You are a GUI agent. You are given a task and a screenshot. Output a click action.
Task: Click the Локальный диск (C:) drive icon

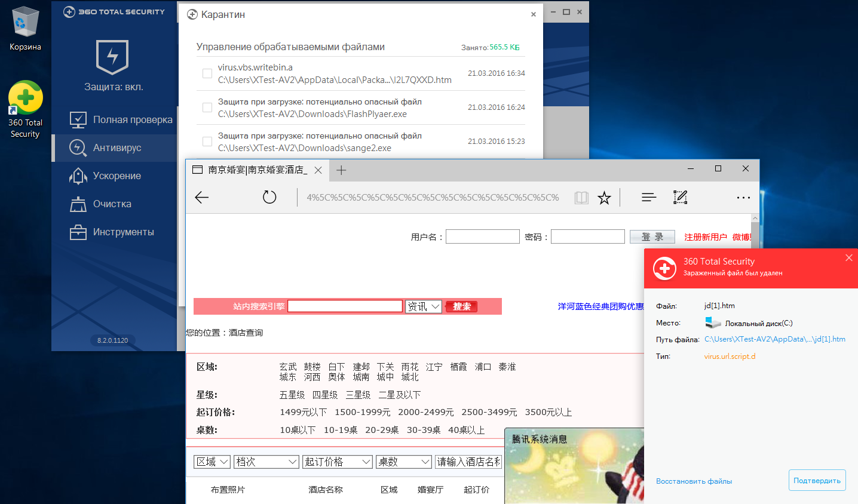713,323
